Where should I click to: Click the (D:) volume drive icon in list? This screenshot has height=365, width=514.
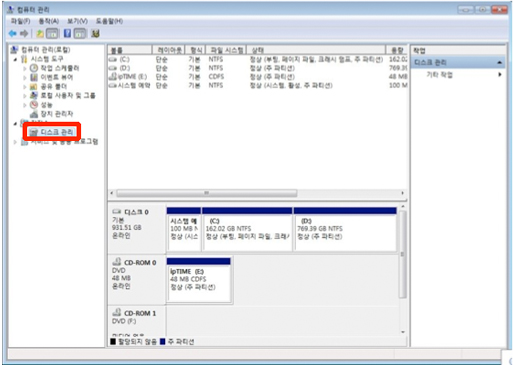[x=113, y=68]
